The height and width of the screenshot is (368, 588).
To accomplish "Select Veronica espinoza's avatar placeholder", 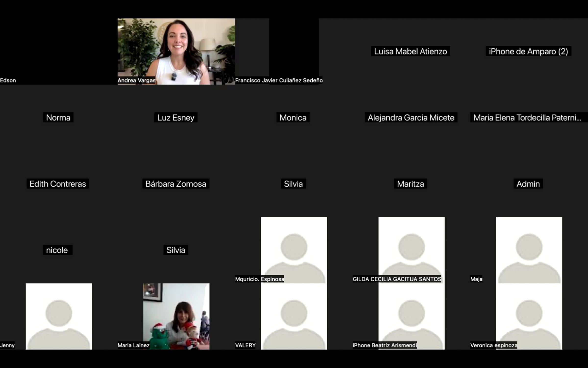I will tap(529, 316).
